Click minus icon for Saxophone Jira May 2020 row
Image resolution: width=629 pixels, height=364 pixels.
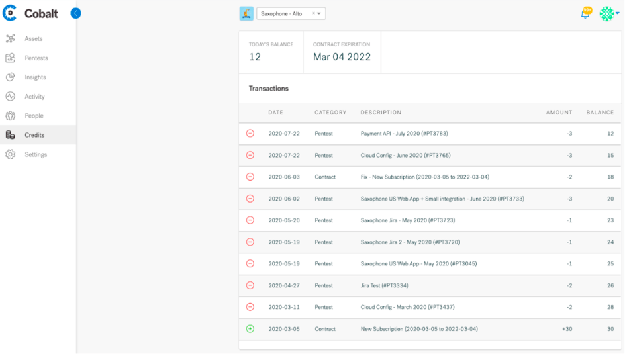point(250,220)
